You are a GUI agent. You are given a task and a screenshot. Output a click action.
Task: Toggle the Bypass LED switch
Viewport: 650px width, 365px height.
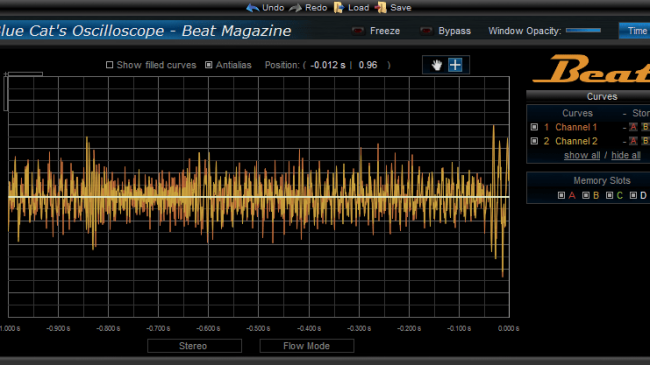[x=426, y=31]
